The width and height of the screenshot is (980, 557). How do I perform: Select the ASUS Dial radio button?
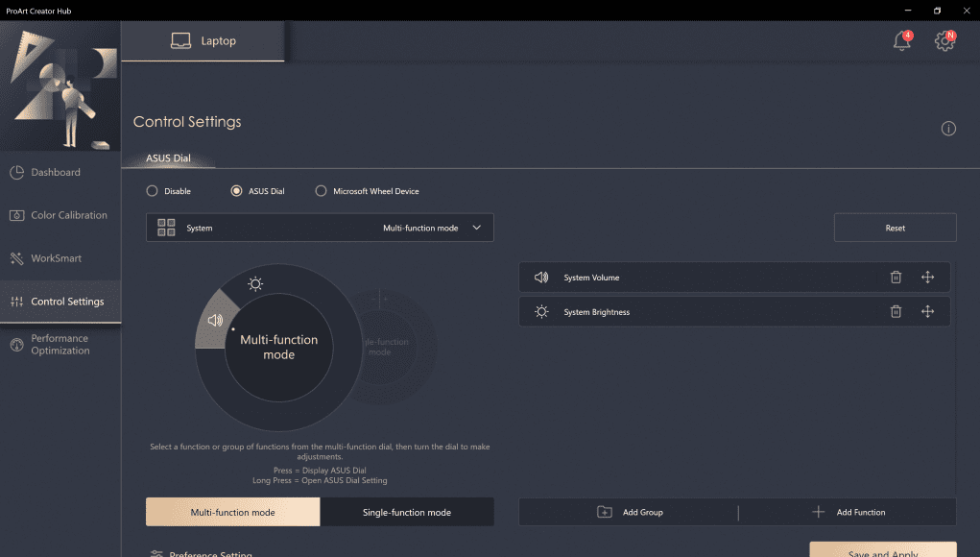pos(236,191)
